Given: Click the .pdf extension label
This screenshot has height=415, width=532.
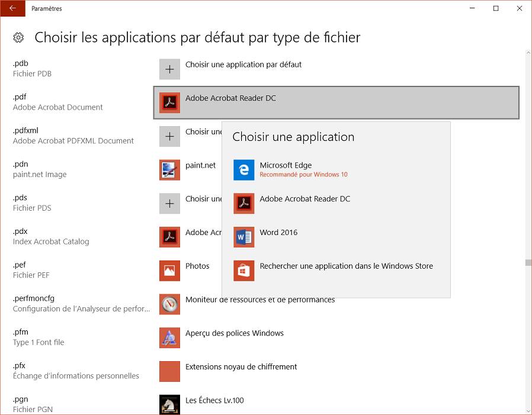Looking at the screenshot, I should 20,97.
